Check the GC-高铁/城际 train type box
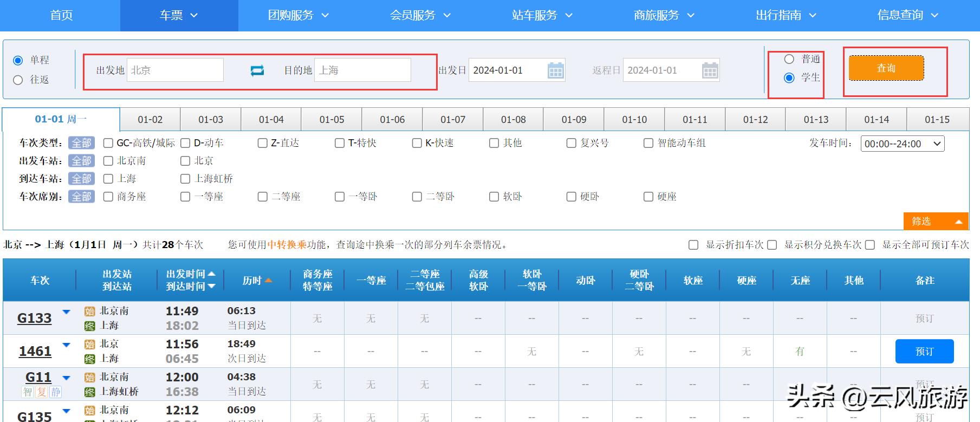Viewport: 980px width, 422px height. (108, 143)
